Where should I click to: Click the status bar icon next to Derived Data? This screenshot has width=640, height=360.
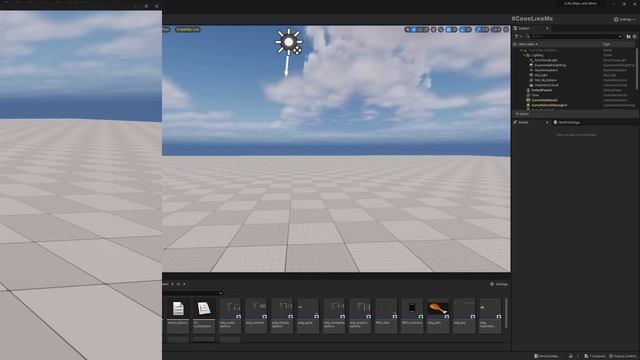571,356
